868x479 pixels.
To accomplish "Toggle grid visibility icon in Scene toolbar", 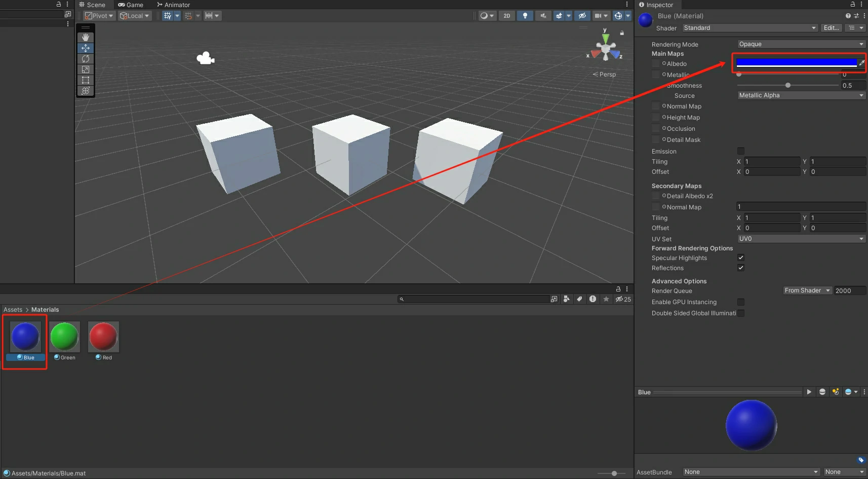I will [x=168, y=16].
